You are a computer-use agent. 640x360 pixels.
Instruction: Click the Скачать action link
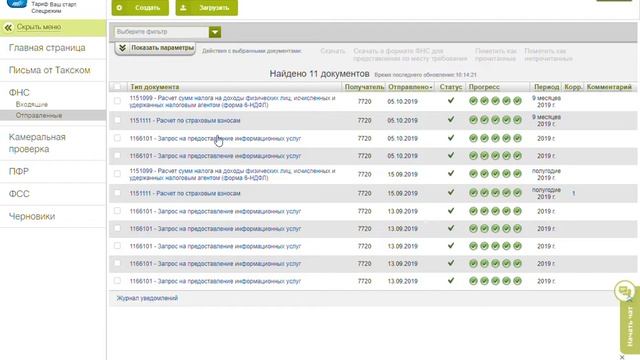point(333,51)
